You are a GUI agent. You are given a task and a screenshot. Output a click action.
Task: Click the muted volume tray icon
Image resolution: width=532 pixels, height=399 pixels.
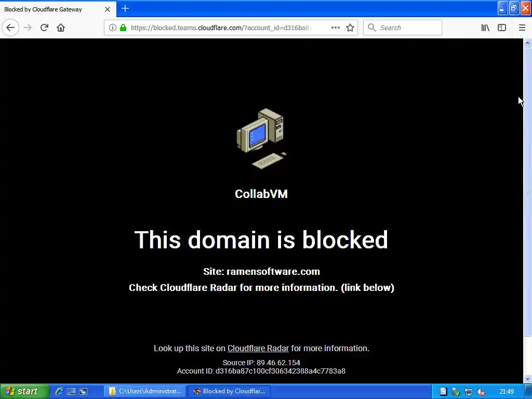coord(481,392)
